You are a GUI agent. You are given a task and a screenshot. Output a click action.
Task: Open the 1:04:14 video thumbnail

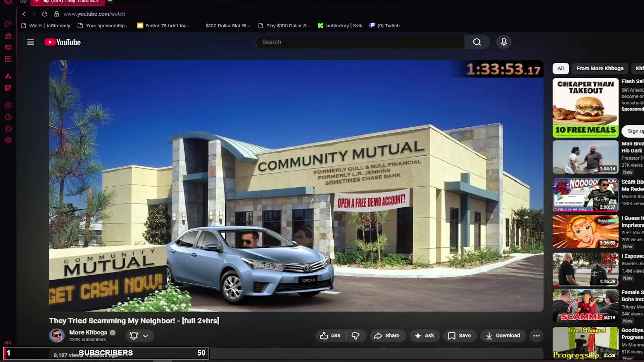click(x=586, y=157)
